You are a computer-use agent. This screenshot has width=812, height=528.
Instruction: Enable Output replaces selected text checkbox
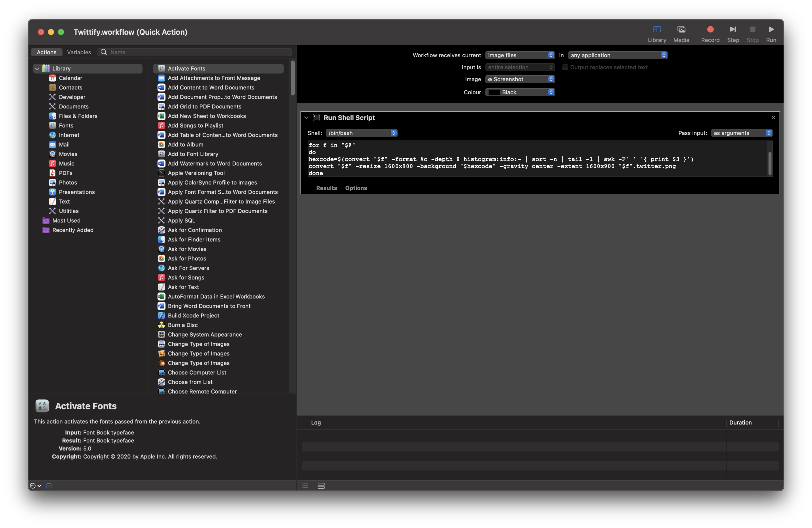coord(565,67)
